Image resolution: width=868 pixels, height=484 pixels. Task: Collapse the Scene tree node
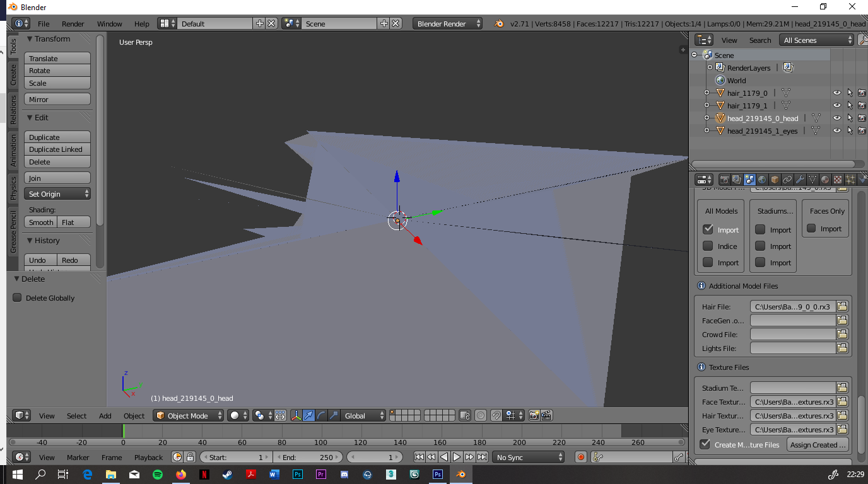point(695,55)
